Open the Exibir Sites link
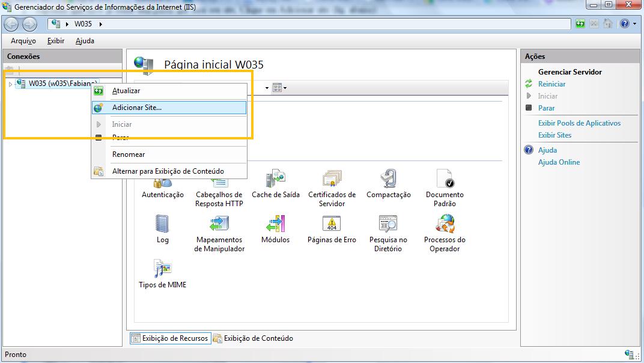 coord(554,135)
